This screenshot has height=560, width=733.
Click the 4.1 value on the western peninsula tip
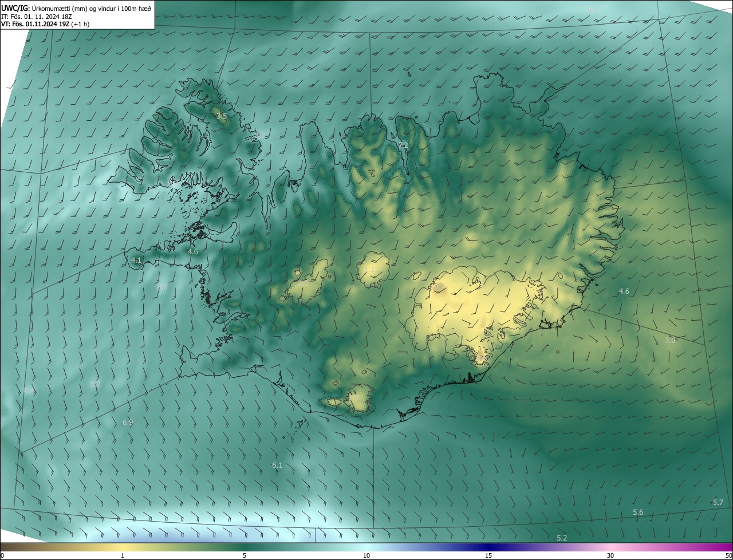click(136, 260)
